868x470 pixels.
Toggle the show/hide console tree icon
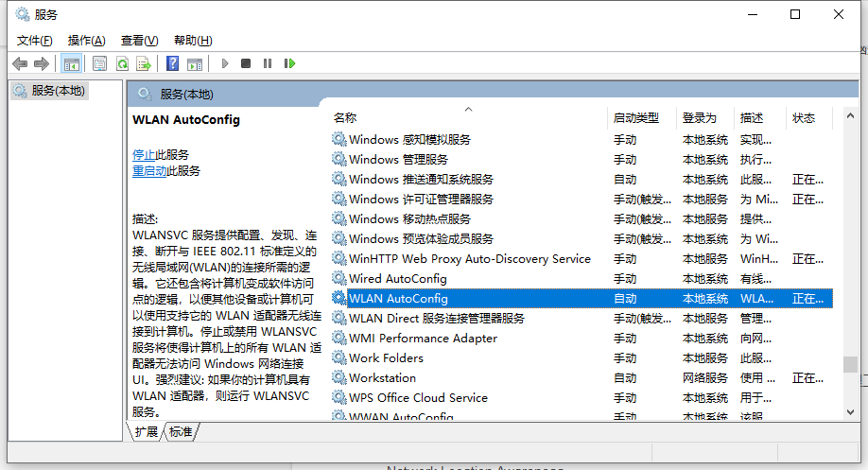tap(72, 63)
